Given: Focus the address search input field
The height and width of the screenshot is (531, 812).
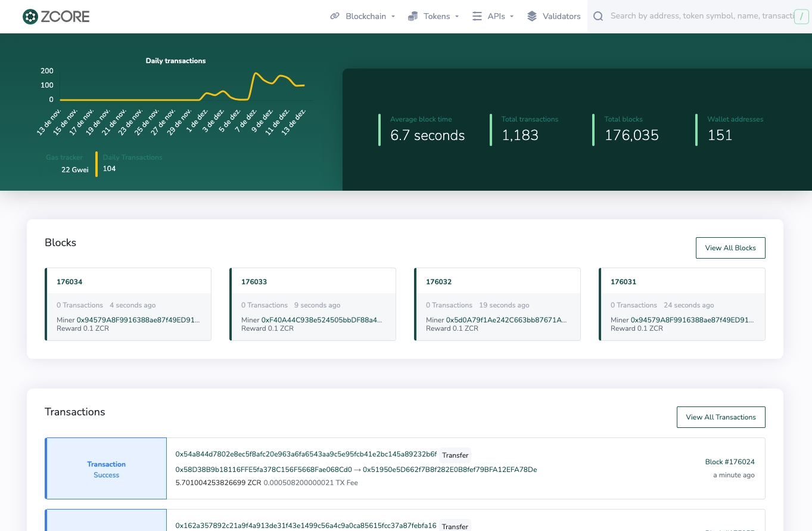Looking at the screenshot, I should pos(700,16).
